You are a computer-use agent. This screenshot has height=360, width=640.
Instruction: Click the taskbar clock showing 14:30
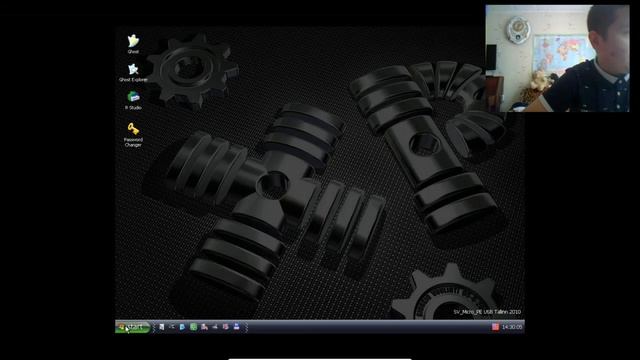pyautogui.click(x=512, y=327)
